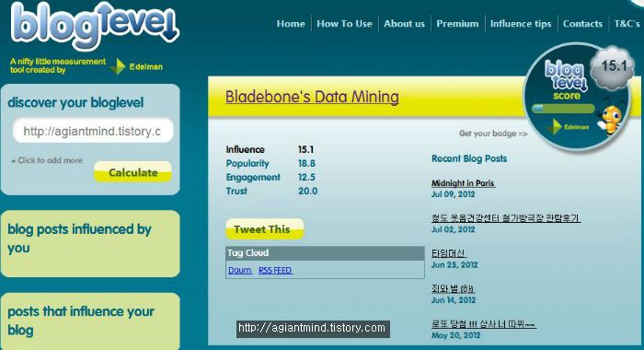Screen dimensions: 644x350
Task: Click the Trust metric label
Action: coord(236,191)
